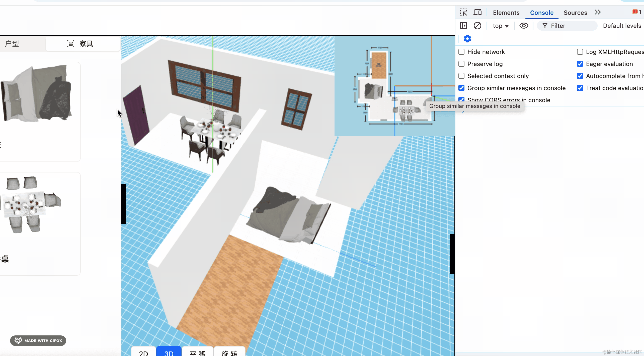Uncheck Group similar messages in console

pos(461,88)
